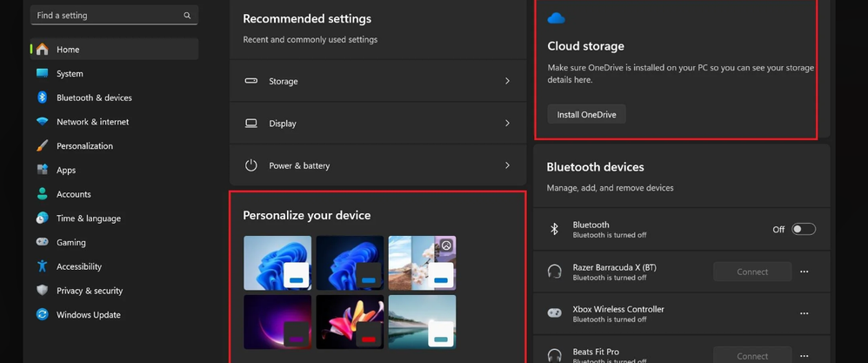Click the Xbox Wireless Controller name

(x=618, y=309)
